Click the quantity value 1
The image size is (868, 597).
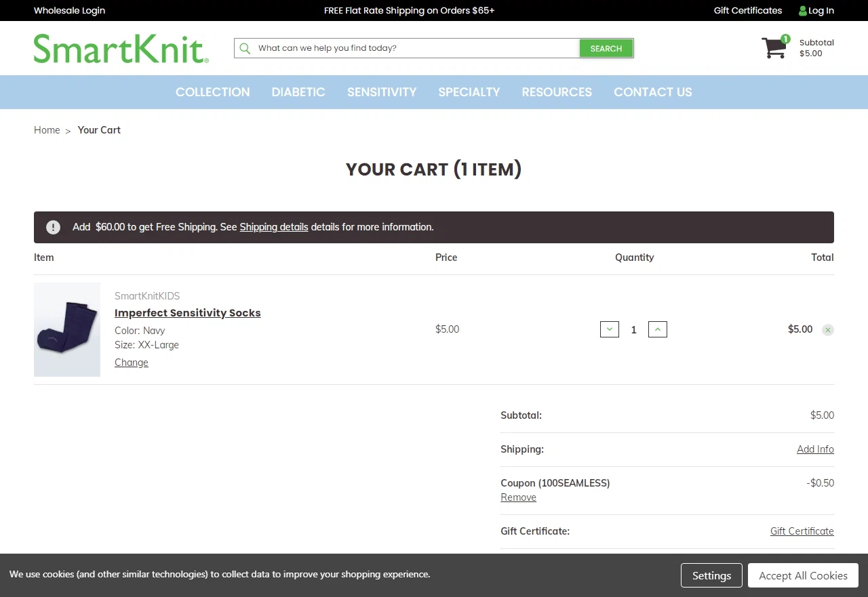pos(634,330)
